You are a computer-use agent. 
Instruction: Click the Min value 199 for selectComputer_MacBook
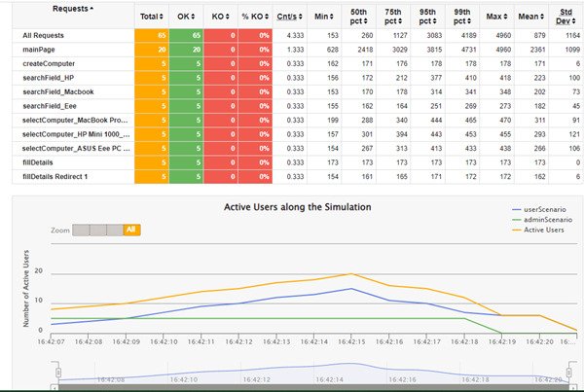(x=333, y=121)
